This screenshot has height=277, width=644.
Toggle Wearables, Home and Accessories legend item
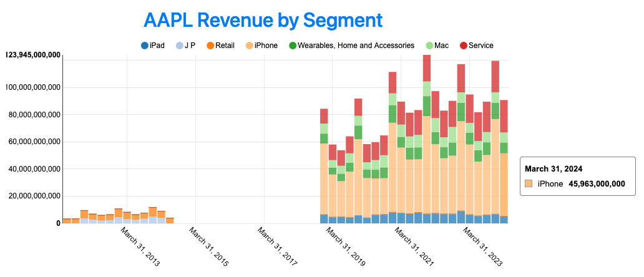(x=351, y=46)
